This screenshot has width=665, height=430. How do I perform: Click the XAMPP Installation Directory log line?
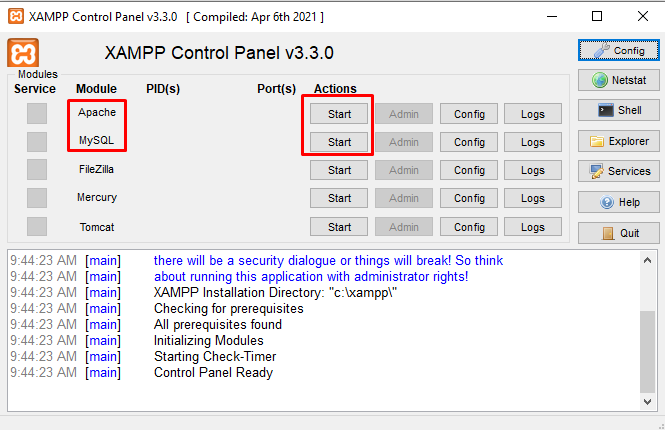click(x=275, y=292)
